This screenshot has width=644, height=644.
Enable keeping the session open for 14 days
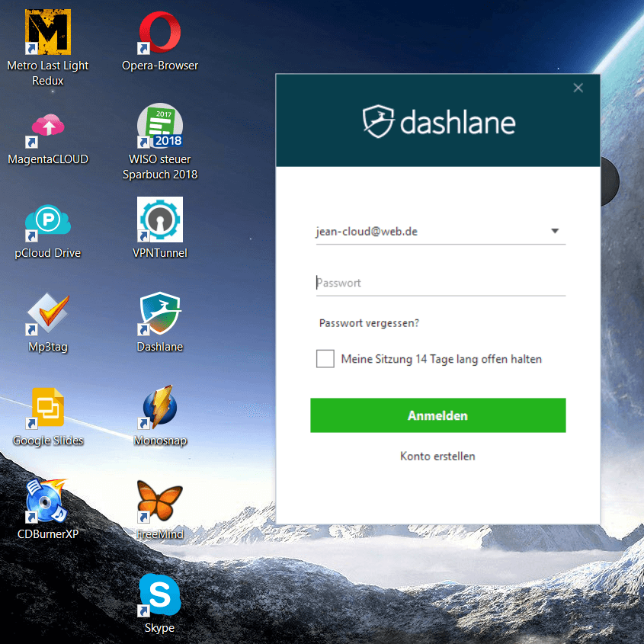(x=325, y=358)
